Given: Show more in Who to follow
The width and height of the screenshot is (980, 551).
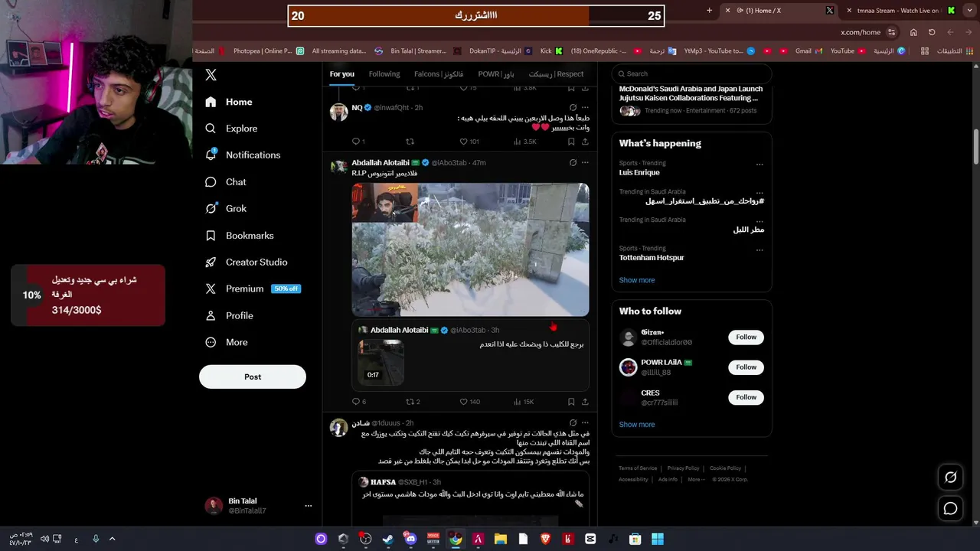Looking at the screenshot, I should (x=637, y=425).
